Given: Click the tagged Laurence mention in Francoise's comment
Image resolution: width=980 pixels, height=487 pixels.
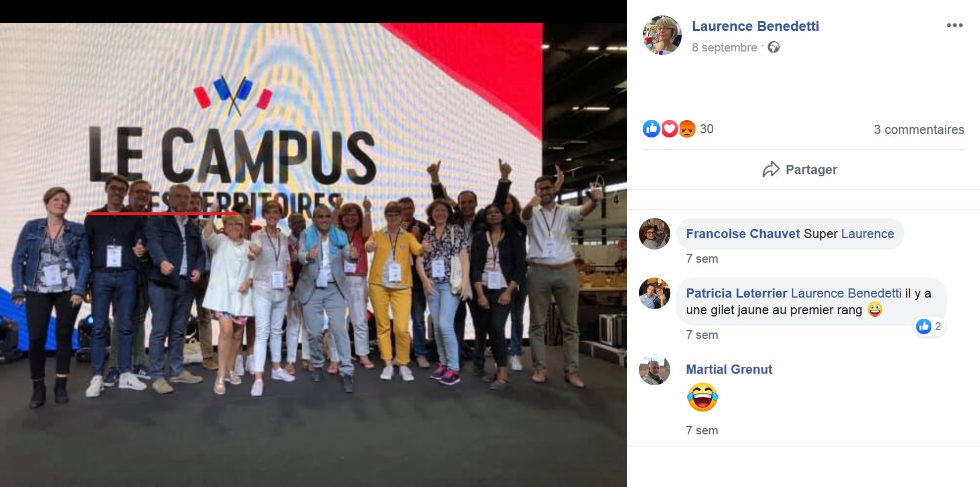Looking at the screenshot, I should click(867, 233).
